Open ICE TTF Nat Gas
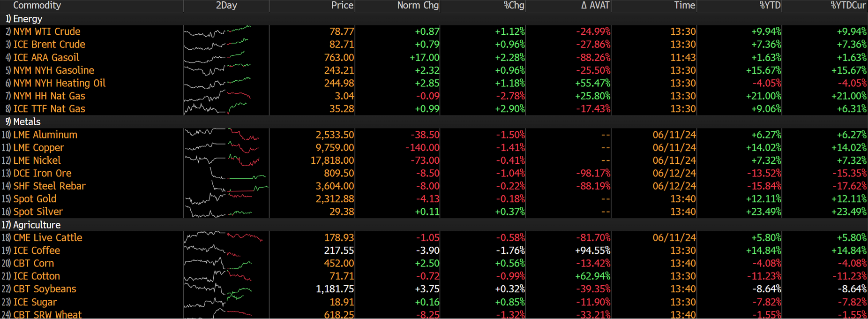 click(x=49, y=108)
